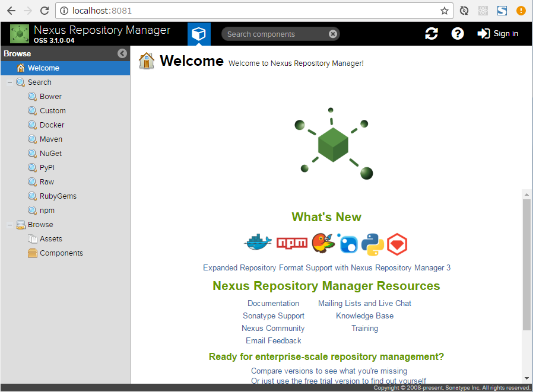533x392 pixels.
Task: Collapse the Search tree node
Action: pos(8,82)
